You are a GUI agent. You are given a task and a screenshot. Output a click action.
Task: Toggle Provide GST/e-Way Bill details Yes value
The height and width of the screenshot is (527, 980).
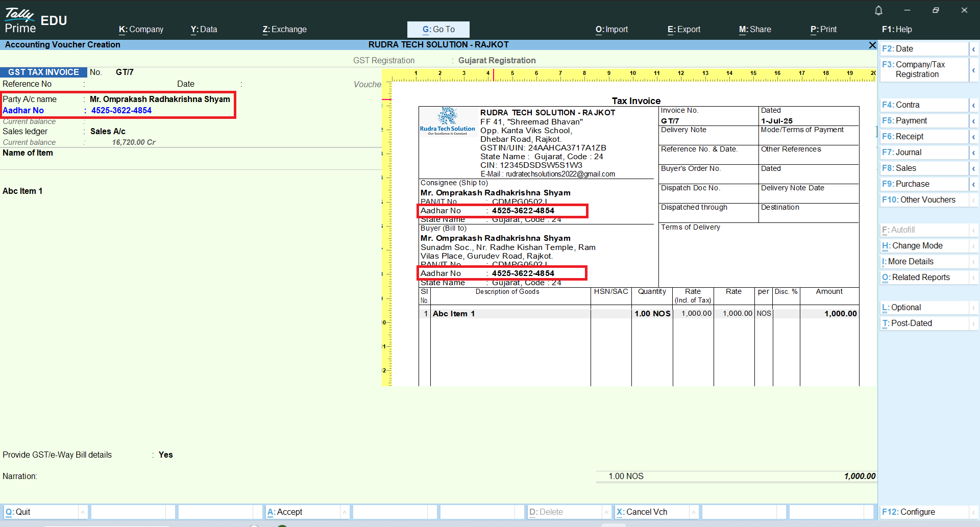point(166,455)
